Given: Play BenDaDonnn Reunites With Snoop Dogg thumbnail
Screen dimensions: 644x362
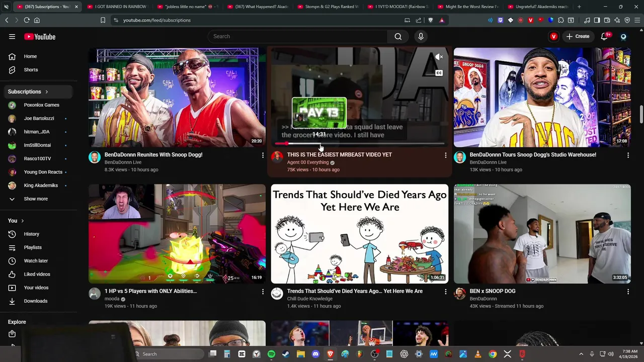Looking at the screenshot, I should [x=177, y=98].
